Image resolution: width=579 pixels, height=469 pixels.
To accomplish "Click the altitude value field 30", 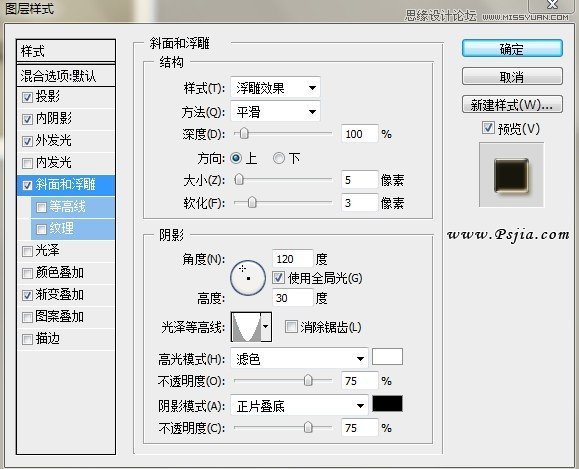I will [292, 298].
